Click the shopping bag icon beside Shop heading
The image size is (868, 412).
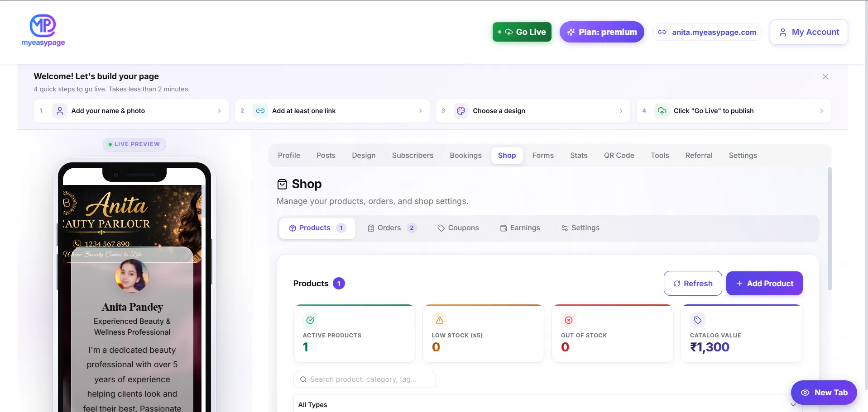click(282, 184)
